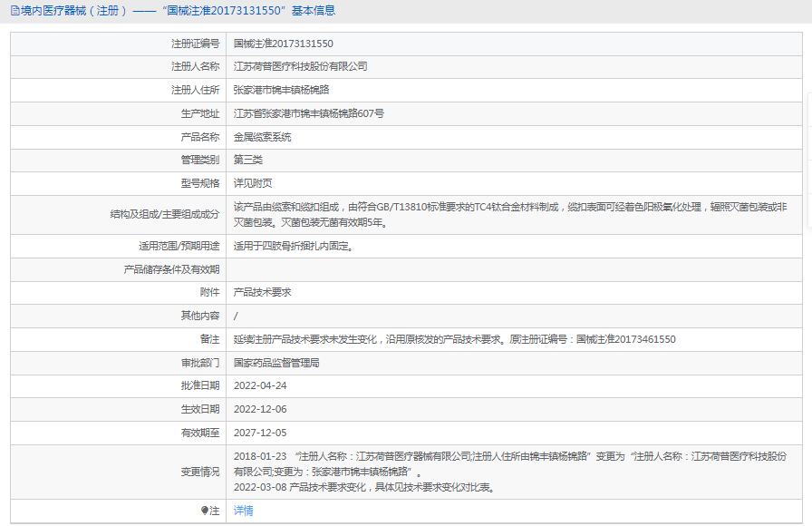Click production address ending with 607号
This screenshot has width=812, height=526.
coord(309,113)
